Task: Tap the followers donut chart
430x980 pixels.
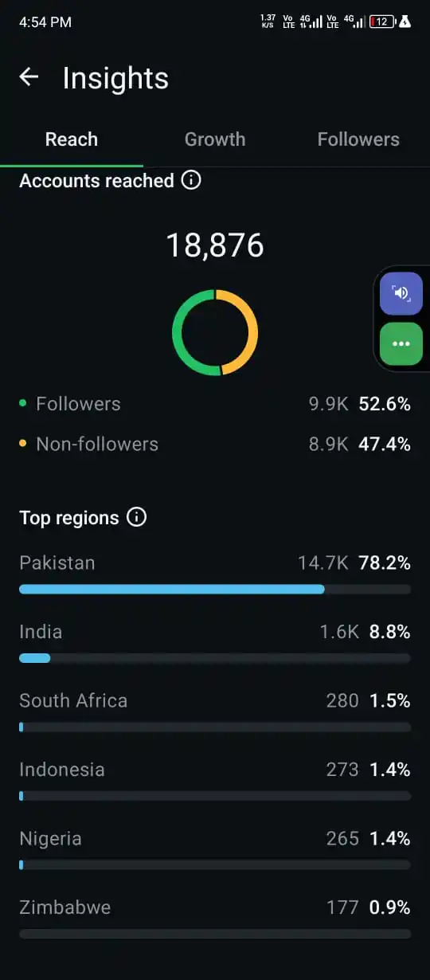Action: click(x=215, y=332)
